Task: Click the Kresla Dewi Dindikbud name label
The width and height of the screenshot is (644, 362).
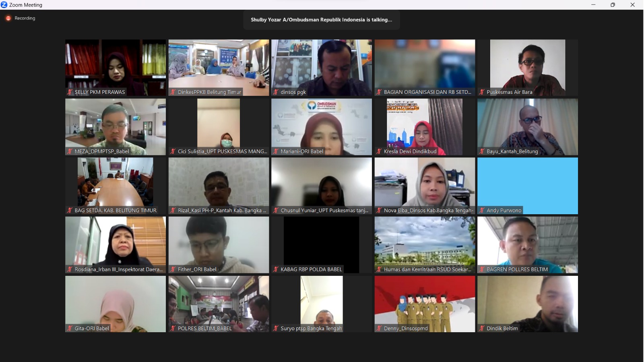Action: [410, 151]
